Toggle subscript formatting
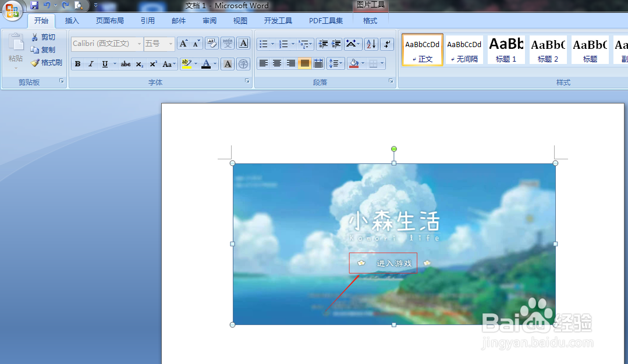This screenshot has width=628, height=364. pos(139,64)
